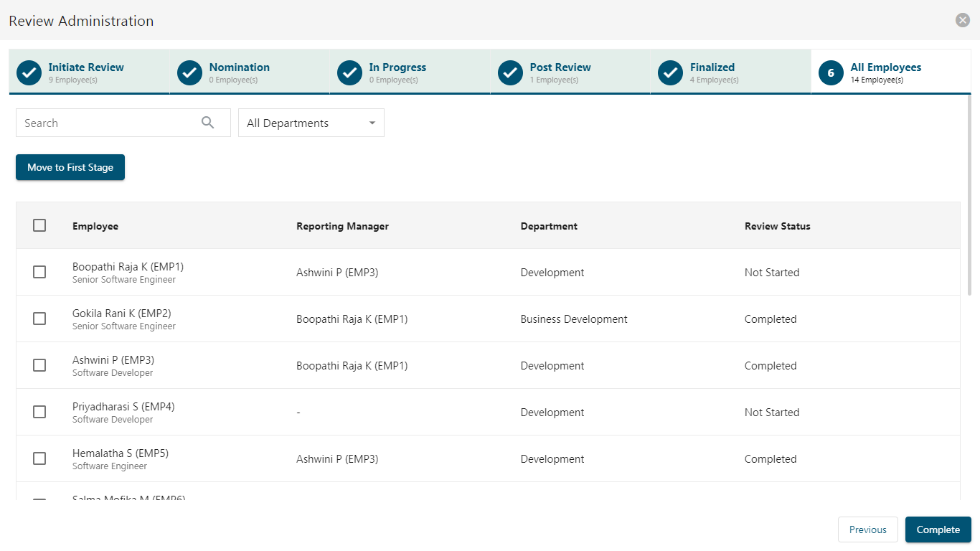Open the All Departments dropdown

pos(311,123)
